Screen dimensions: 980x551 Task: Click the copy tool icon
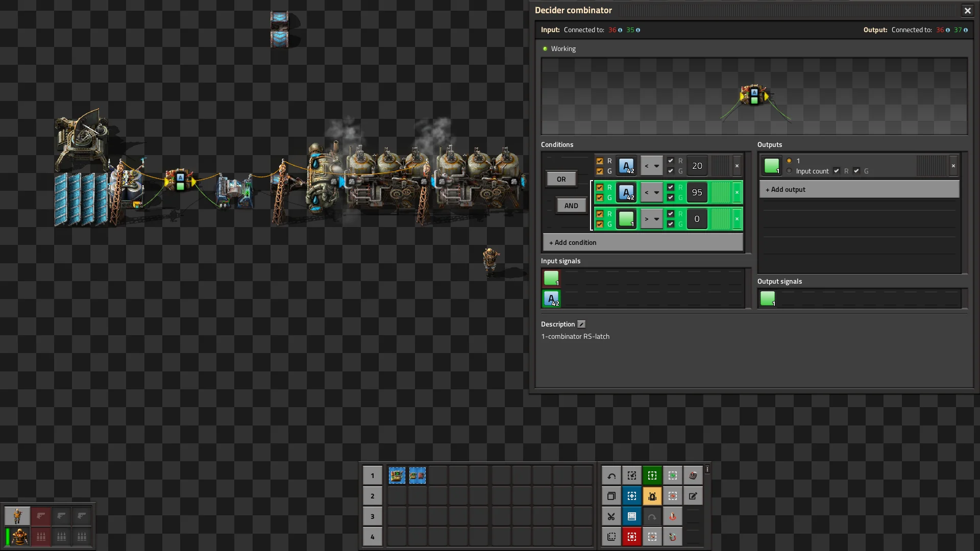[x=611, y=496]
